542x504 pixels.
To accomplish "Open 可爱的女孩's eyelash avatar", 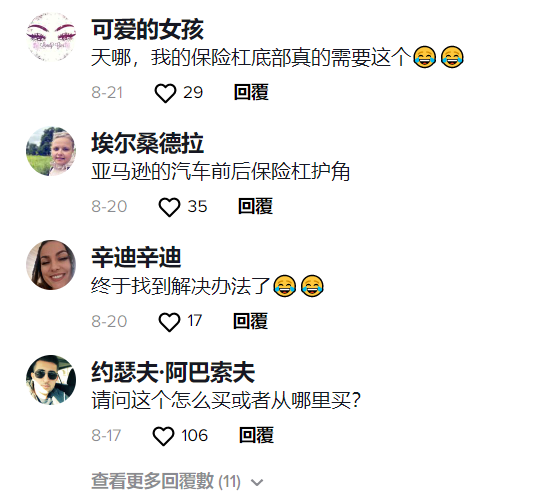I will pyautogui.click(x=51, y=37).
